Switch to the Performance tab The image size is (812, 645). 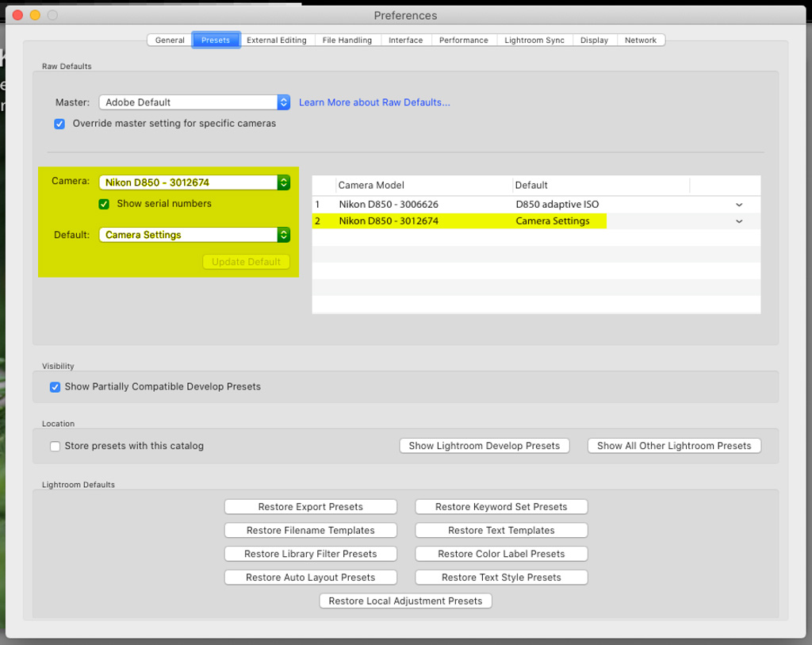pyautogui.click(x=463, y=40)
